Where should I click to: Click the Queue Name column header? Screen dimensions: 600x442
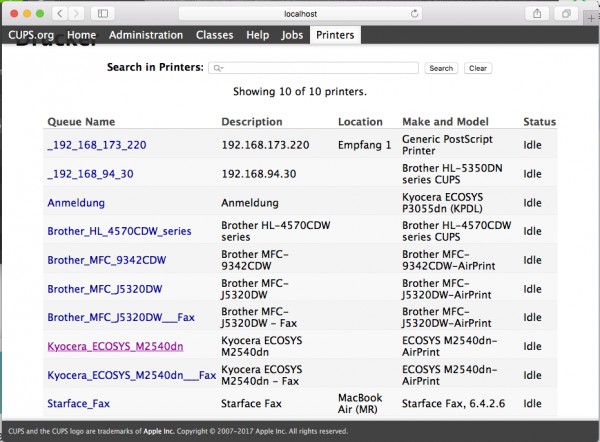point(81,122)
